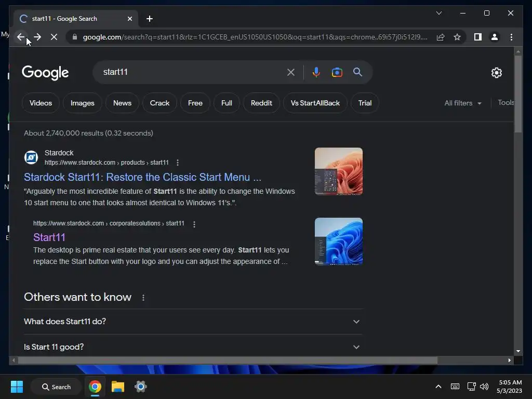Open the Chrome side panel
This screenshot has height=399, width=532.
coord(478,37)
